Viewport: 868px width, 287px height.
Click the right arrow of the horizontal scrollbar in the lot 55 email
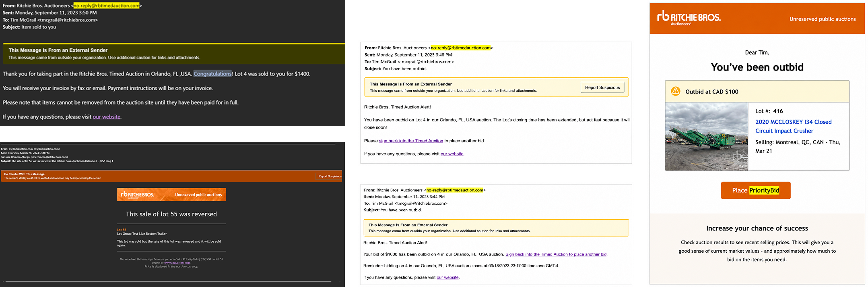pyautogui.click(x=340, y=281)
